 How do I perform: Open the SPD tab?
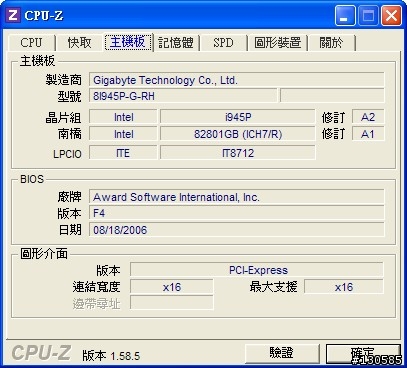click(223, 43)
